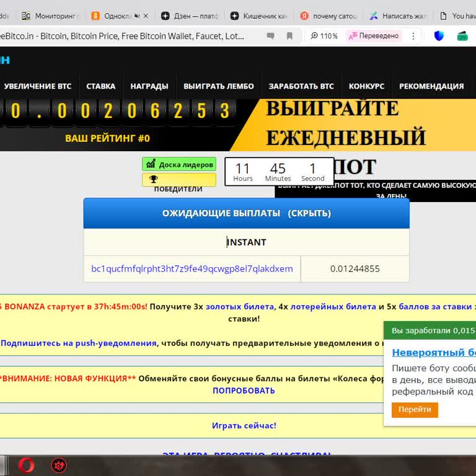Switch to the 'Мониторинг' tab

tap(51, 15)
